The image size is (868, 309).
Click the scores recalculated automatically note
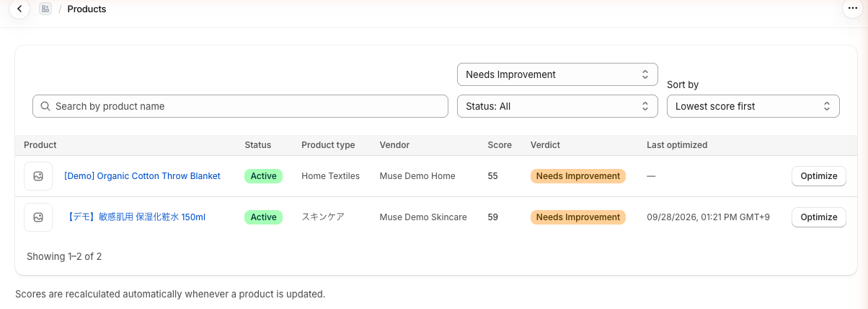click(x=170, y=294)
